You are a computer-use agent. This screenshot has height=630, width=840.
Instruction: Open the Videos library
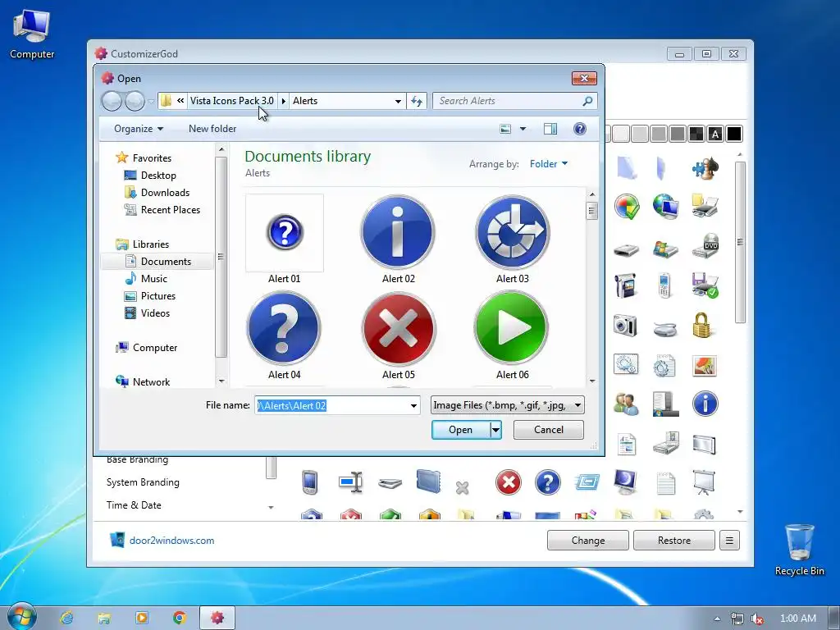pyautogui.click(x=155, y=313)
